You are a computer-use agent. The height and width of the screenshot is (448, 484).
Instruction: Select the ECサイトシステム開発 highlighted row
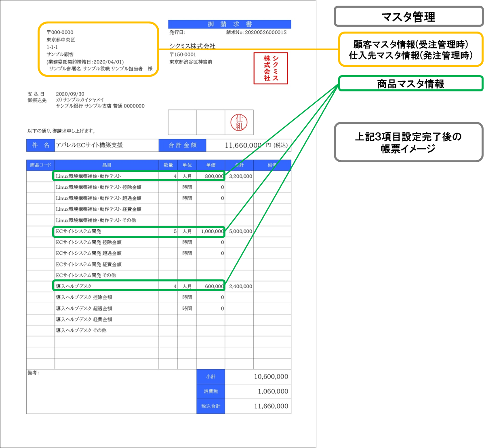(x=139, y=231)
